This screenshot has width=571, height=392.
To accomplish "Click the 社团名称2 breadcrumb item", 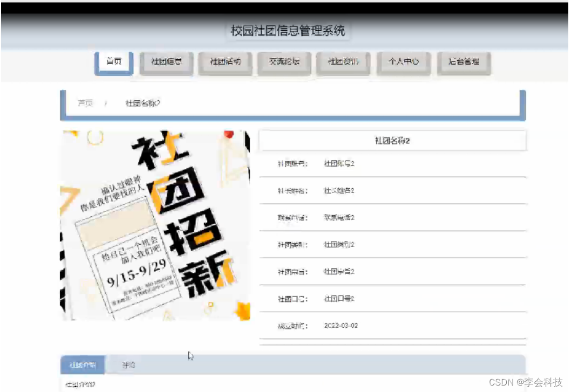I will click(x=142, y=104).
